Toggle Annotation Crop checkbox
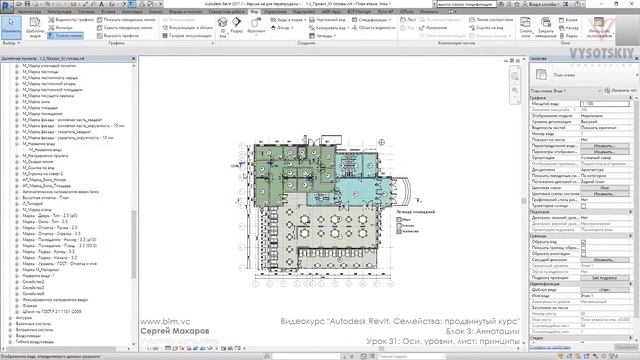640x360 pixels. point(583,254)
